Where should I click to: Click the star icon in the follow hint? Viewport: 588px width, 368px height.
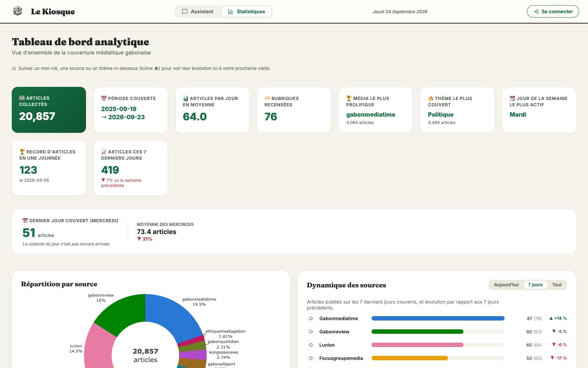[14, 68]
